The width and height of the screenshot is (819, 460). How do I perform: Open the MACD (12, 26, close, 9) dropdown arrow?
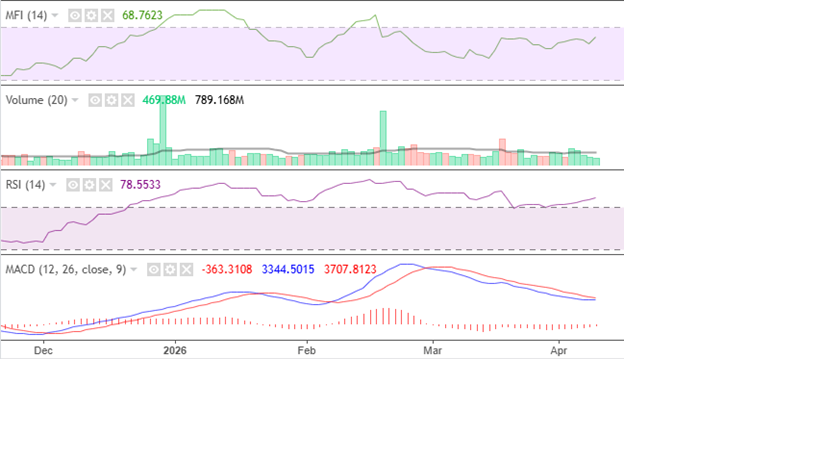[x=135, y=269]
